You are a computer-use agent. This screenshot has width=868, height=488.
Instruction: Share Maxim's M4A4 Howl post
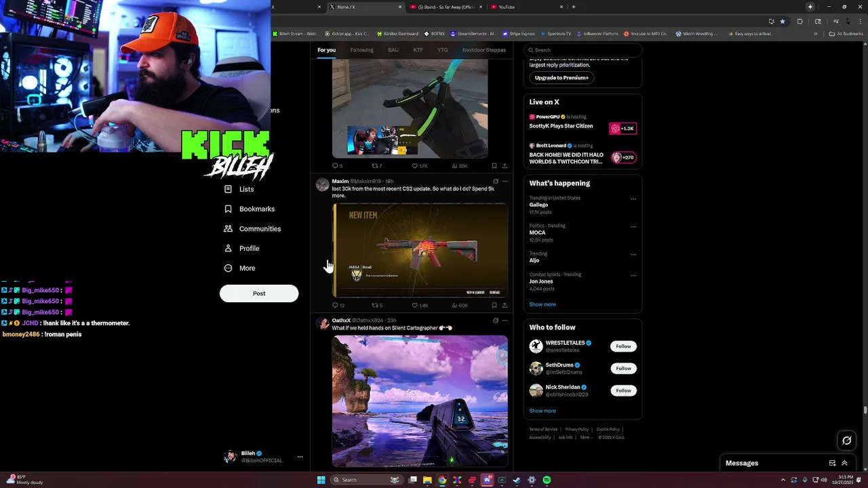(504, 305)
